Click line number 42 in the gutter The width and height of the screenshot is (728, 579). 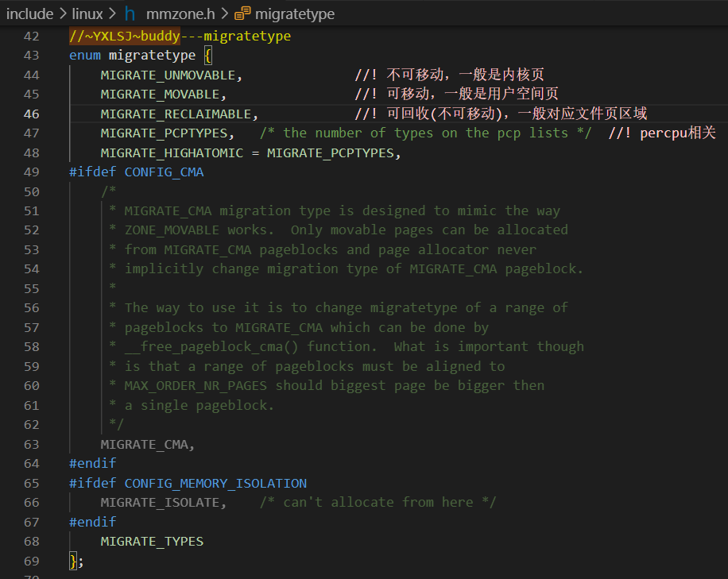point(30,36)
